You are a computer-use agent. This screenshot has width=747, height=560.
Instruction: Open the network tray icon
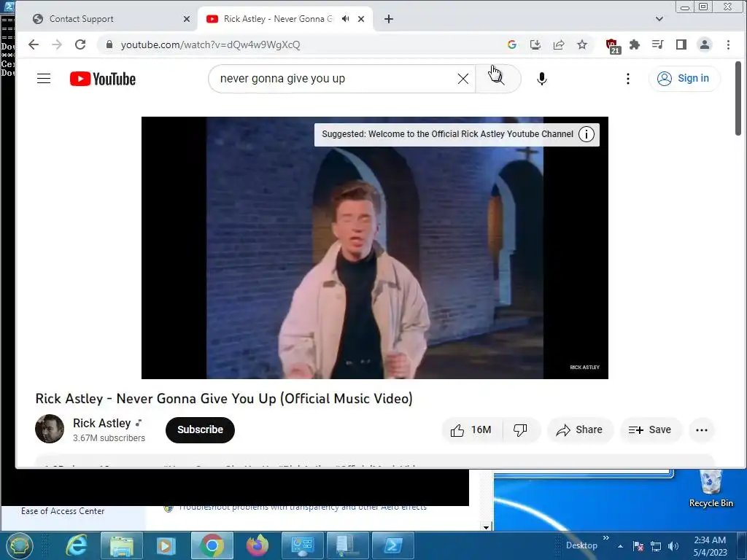pos(656,546)
